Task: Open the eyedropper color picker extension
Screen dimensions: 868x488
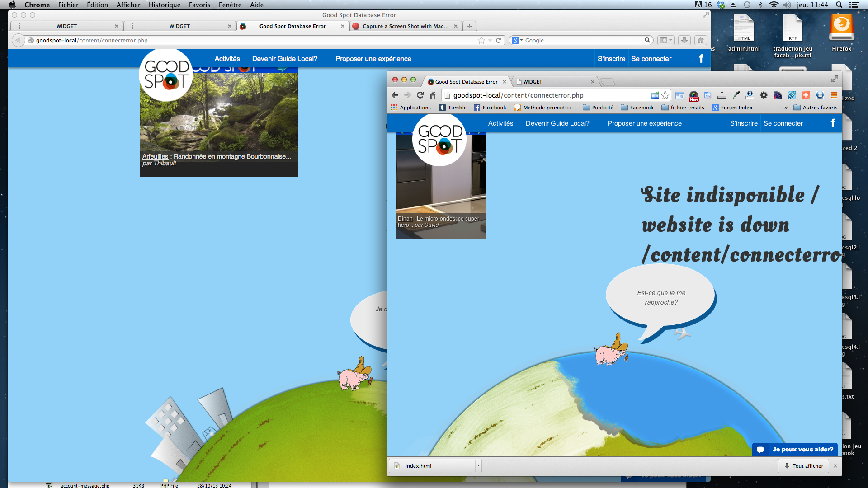Action: pos(736,95)
